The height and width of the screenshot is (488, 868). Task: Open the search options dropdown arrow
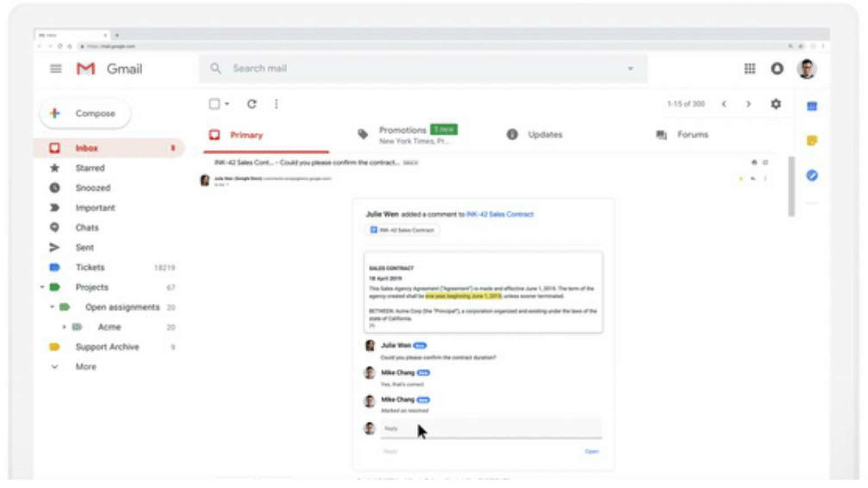coord(630,69)
